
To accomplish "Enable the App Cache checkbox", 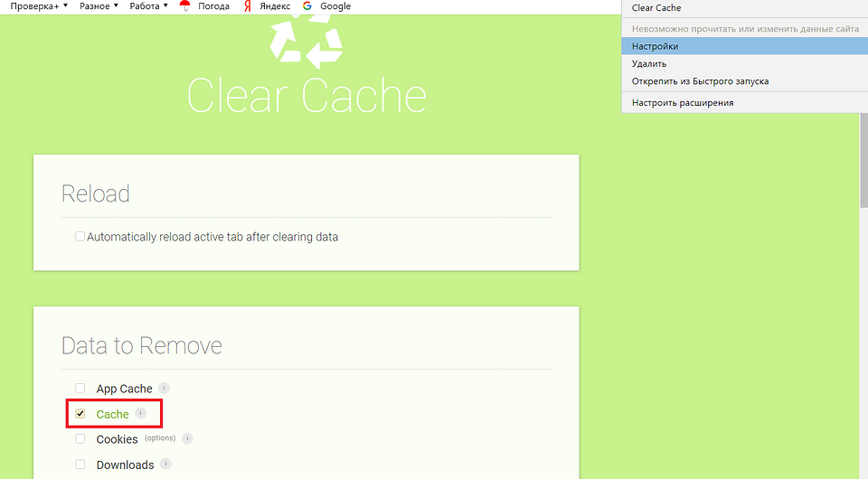I will pos(80,389).
